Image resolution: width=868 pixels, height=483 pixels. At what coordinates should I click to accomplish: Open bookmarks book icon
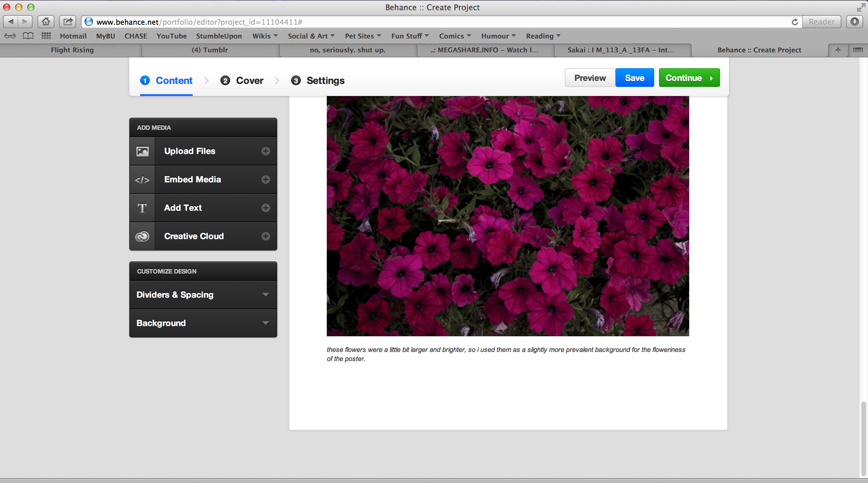[28, 36]
